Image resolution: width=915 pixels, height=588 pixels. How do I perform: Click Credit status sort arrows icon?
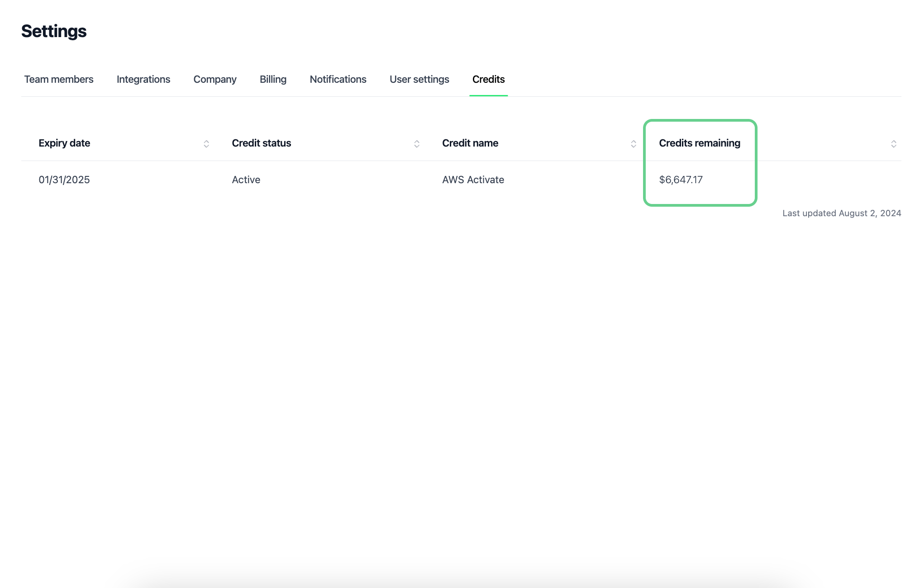pos(417,144)
